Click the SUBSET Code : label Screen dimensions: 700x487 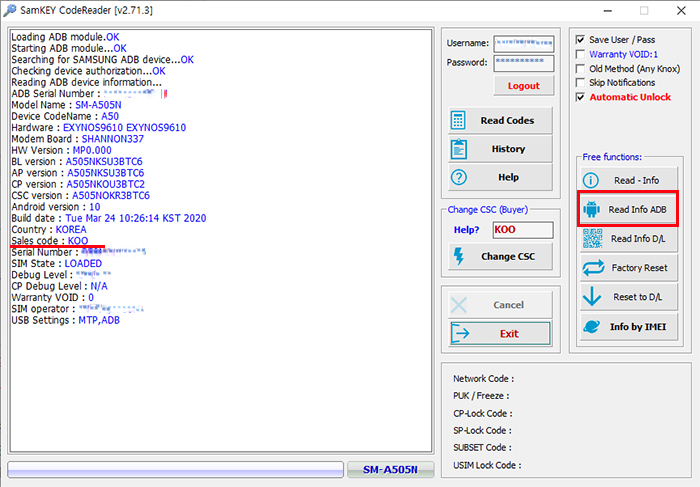[x=482, y=448]
